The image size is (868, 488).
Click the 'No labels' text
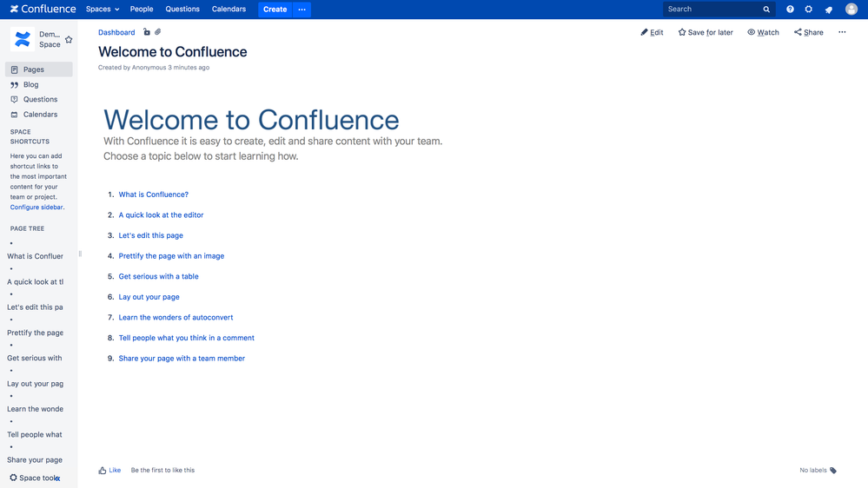click(x=812, y=471)
